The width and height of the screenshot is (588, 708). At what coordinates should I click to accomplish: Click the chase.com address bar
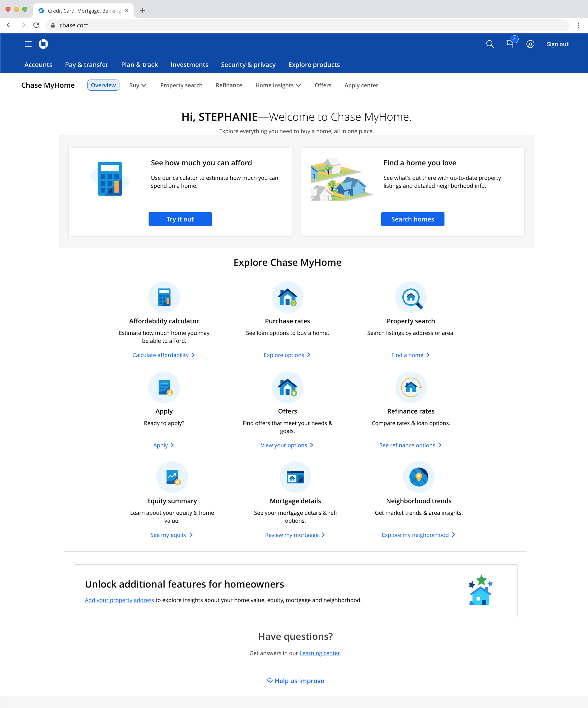[x=307, y=25]
